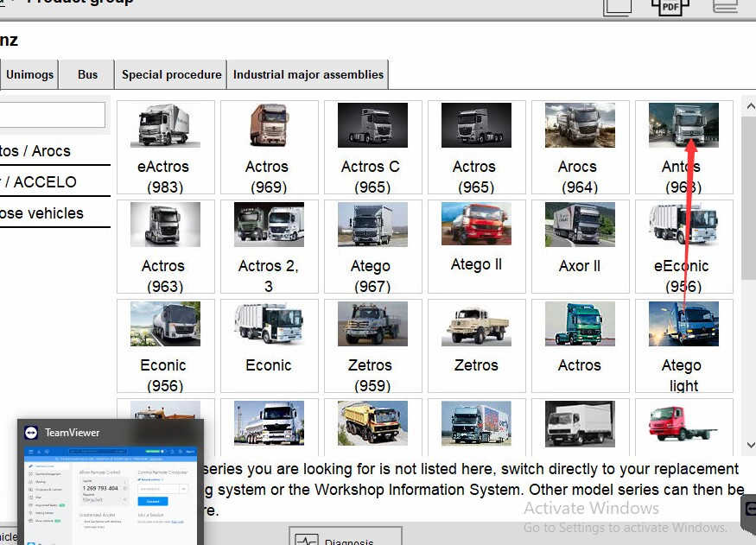Open the Actros 2, 3 tile

[269, 247]
